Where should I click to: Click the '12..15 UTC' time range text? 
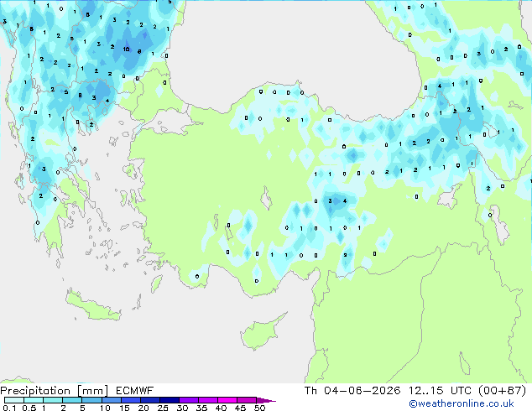pyautogui.click(x=440, y=391)
